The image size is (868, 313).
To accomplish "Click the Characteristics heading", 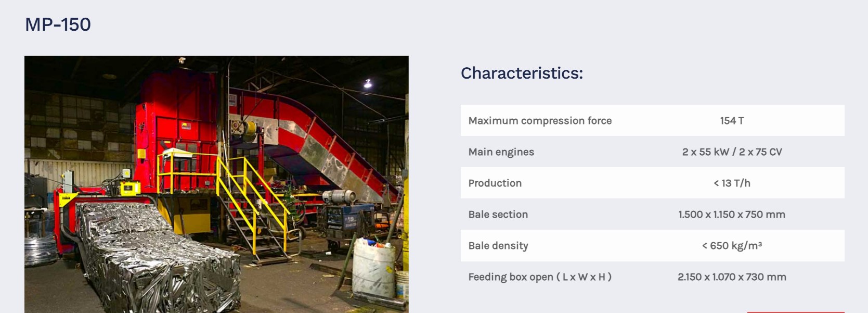I will [x=522, y=73].
